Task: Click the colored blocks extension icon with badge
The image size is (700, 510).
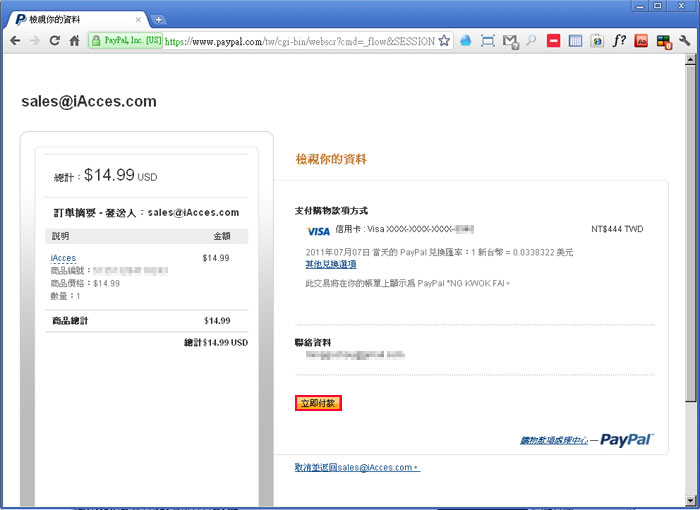Action: tap(664, 42)
